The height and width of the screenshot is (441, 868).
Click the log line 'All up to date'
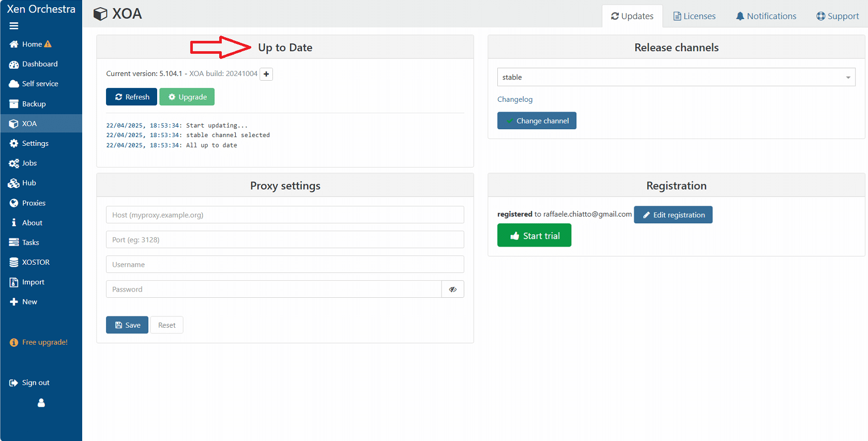pos(211,145)
